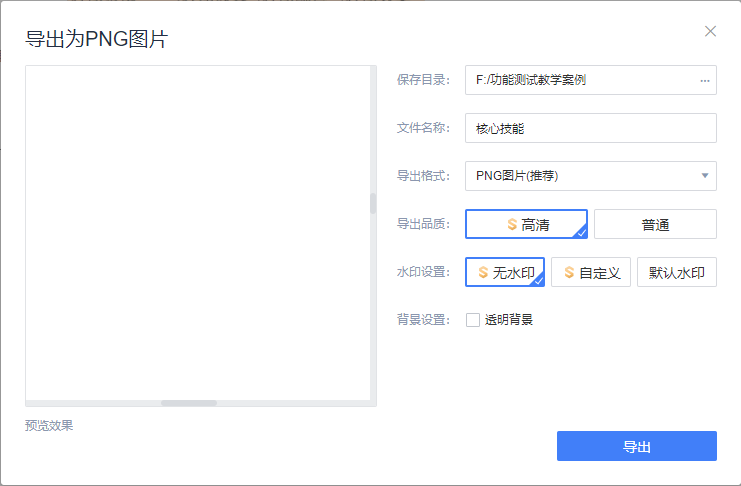Click the preview pane horizontal scrollbar thumb
The image size is (741, 486).
pyautogui.click(x=189, y=403)
